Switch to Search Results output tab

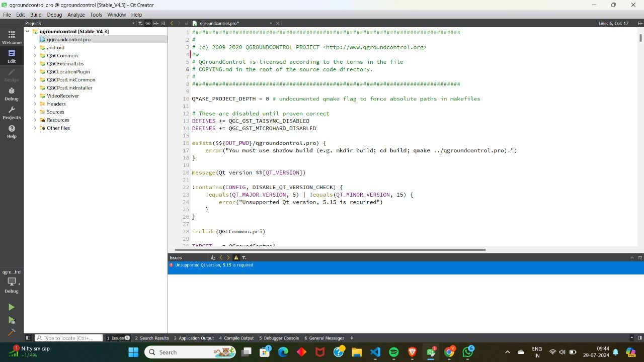pos(152,338)
